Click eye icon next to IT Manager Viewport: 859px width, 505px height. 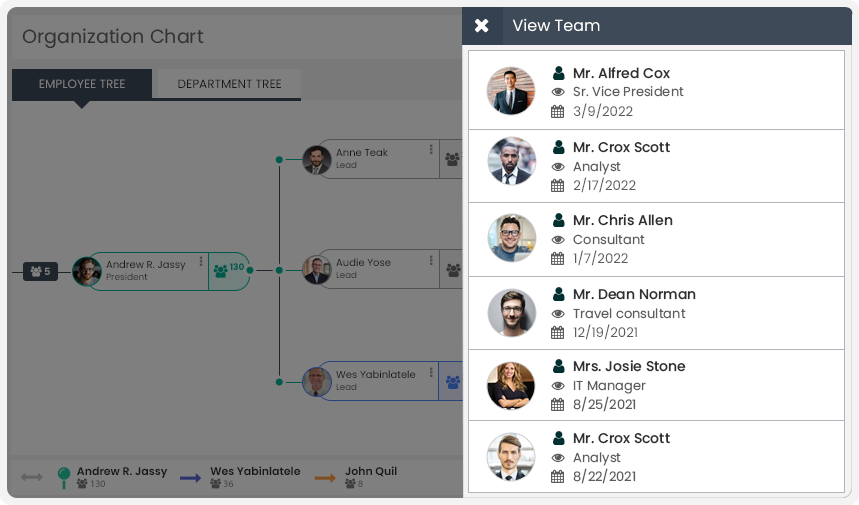tap(558, 386)
